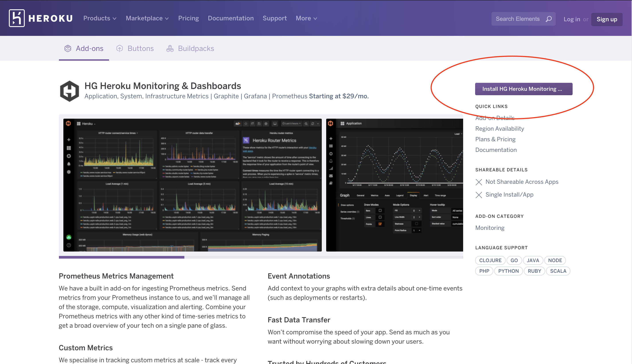The width and height of the screenshot is (632, 364).
Task: Click the Add-ons tab icon
Action: [68, 48]
